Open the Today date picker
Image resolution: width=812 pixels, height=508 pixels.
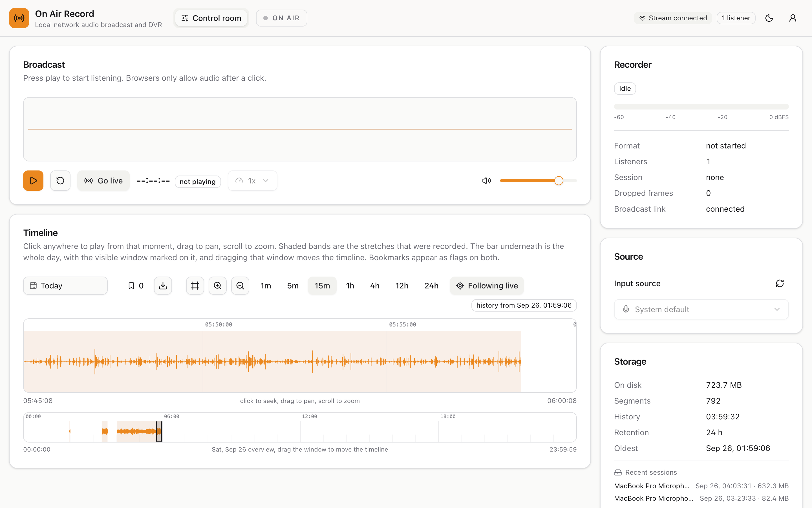[x=65, y=286]
